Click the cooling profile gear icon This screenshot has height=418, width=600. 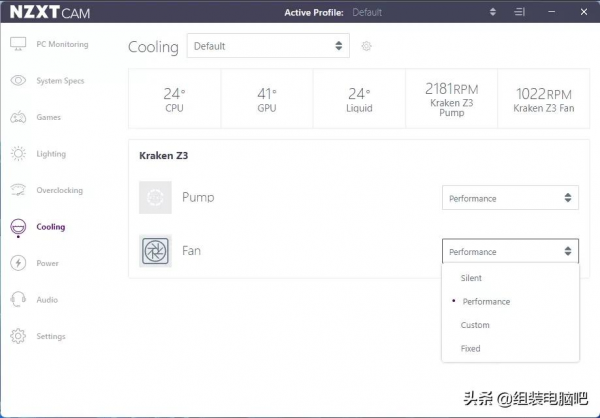click(x=366, y=46)
